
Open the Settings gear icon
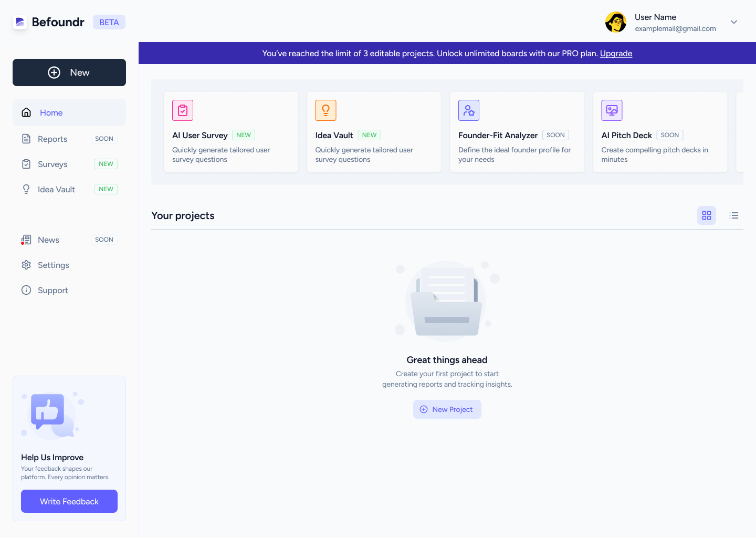tap(26, 265)
